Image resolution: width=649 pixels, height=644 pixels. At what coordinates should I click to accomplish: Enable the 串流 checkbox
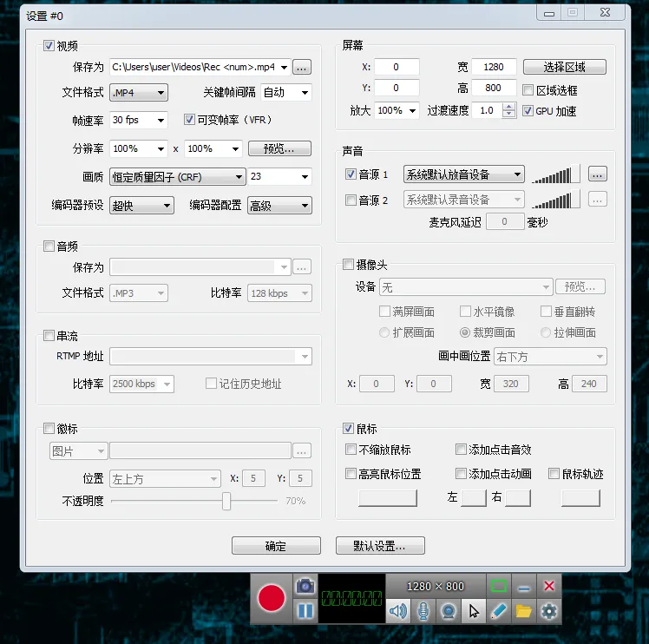[49, 336]
